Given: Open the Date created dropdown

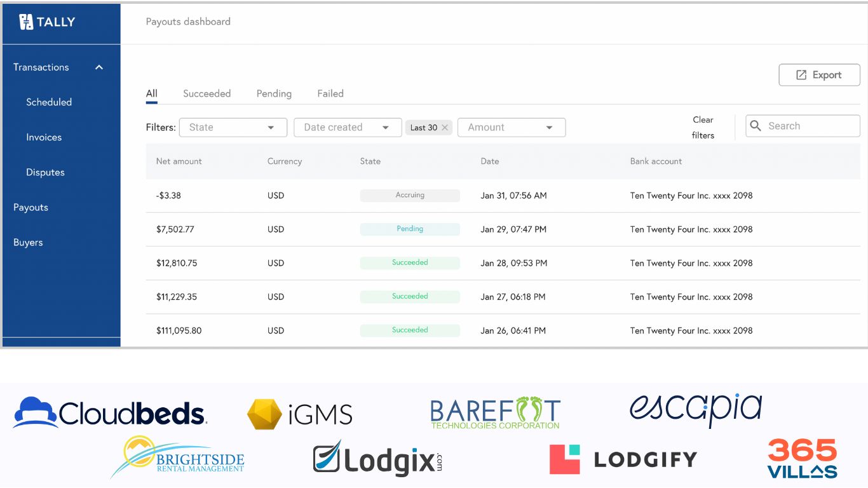Looking at the screenshot, I should pos(348,128).
